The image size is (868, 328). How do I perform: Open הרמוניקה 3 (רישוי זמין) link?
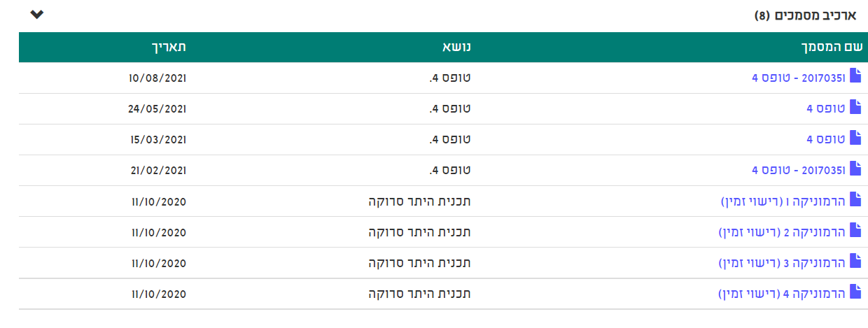click(783, 263)
